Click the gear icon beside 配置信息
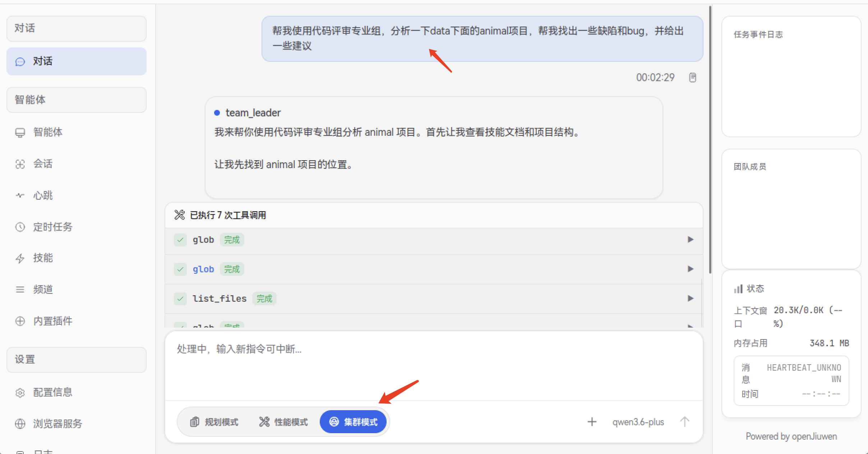The image size is (868, 454). [x=20, y=393]
